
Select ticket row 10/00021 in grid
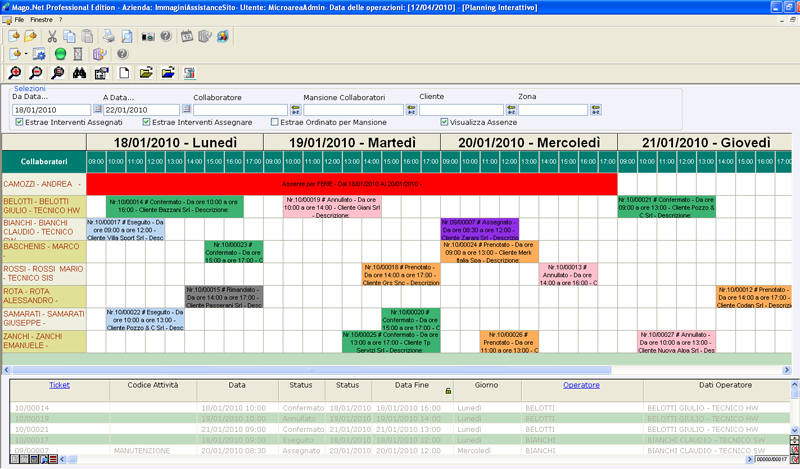tap(401, 429)
